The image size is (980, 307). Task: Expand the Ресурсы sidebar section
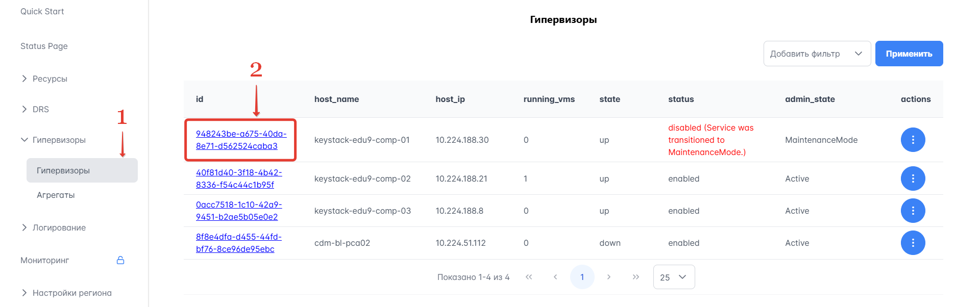(x=50, y=79)
